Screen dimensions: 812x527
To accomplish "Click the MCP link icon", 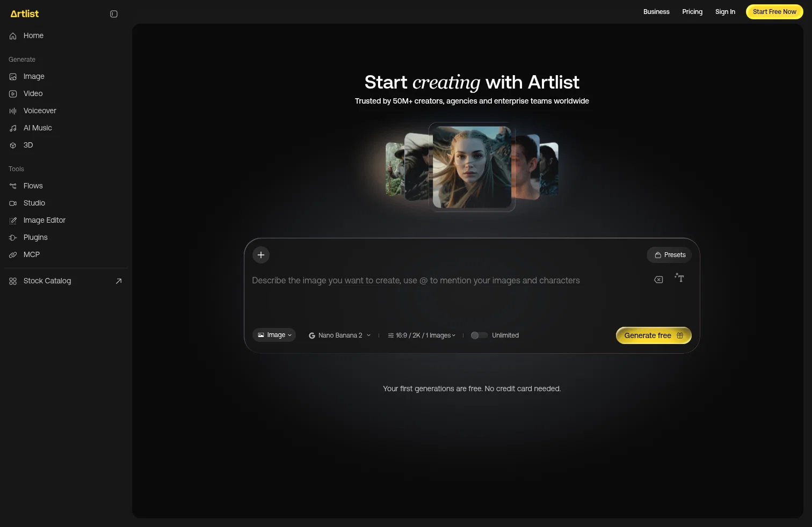I will (x=13, y=255).
